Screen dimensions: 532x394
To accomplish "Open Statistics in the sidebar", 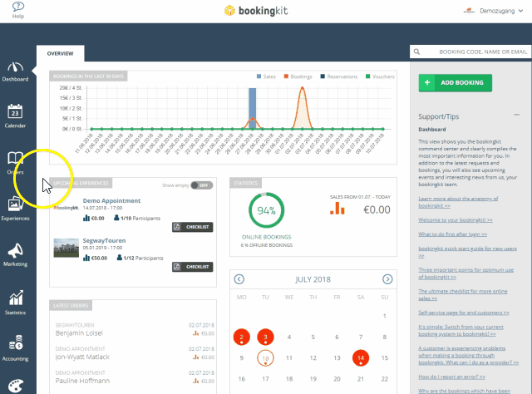I will [x=15, y=302].
